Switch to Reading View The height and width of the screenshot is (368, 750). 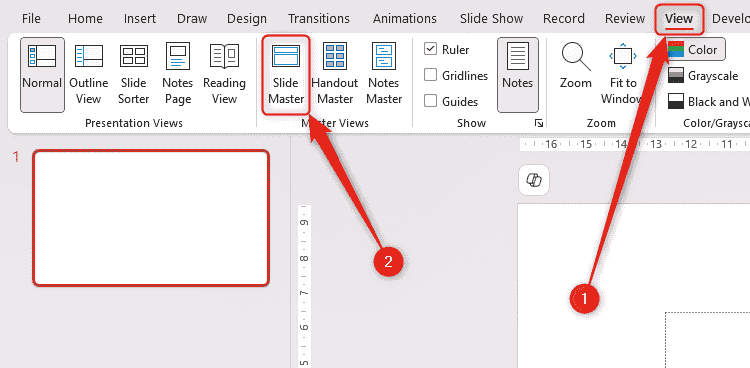pos(224,75)
